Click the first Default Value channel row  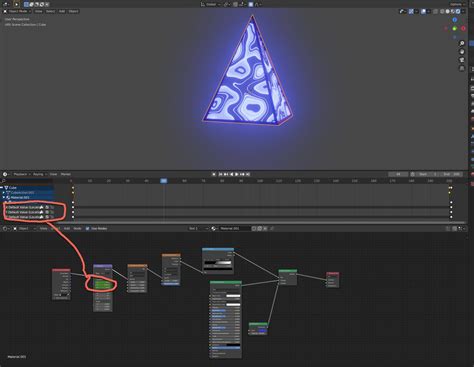tap(30, 207)
